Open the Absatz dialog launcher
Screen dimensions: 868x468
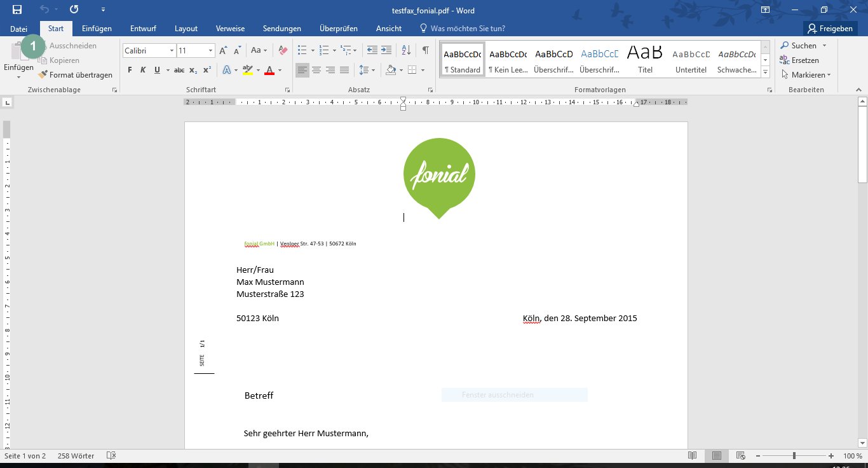click(431, 90)
